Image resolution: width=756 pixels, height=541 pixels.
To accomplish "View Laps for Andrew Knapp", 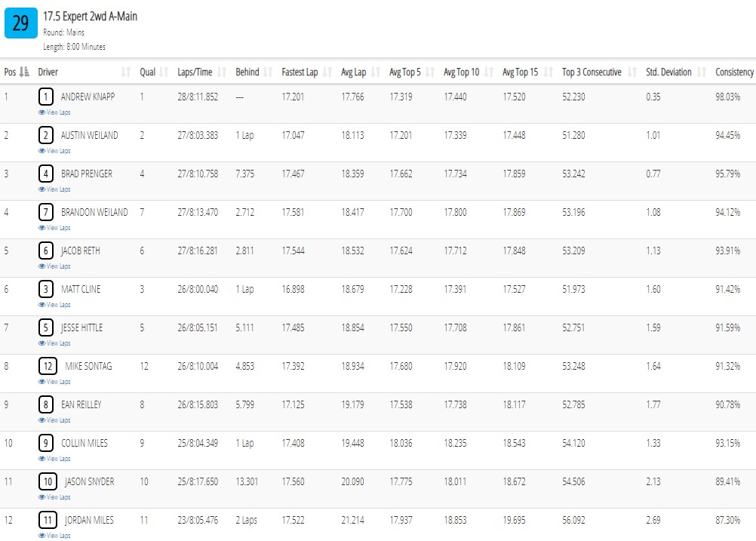I will pos(54,112).
